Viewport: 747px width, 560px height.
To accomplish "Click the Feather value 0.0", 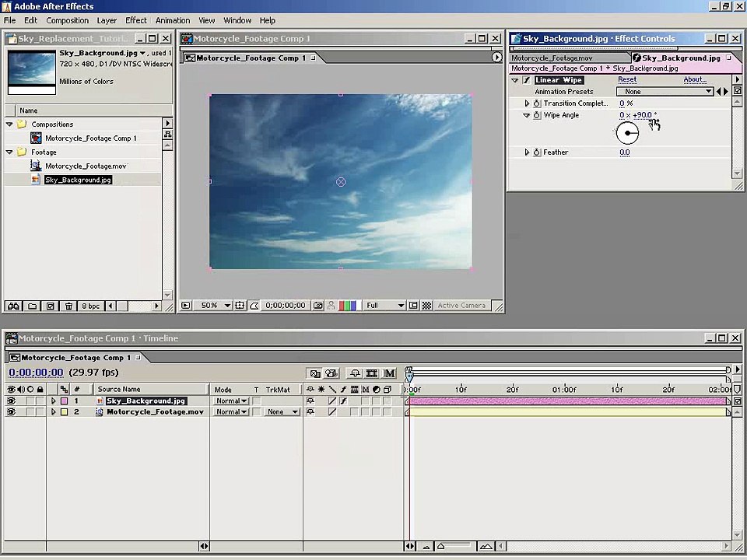I will coord(625,152).
